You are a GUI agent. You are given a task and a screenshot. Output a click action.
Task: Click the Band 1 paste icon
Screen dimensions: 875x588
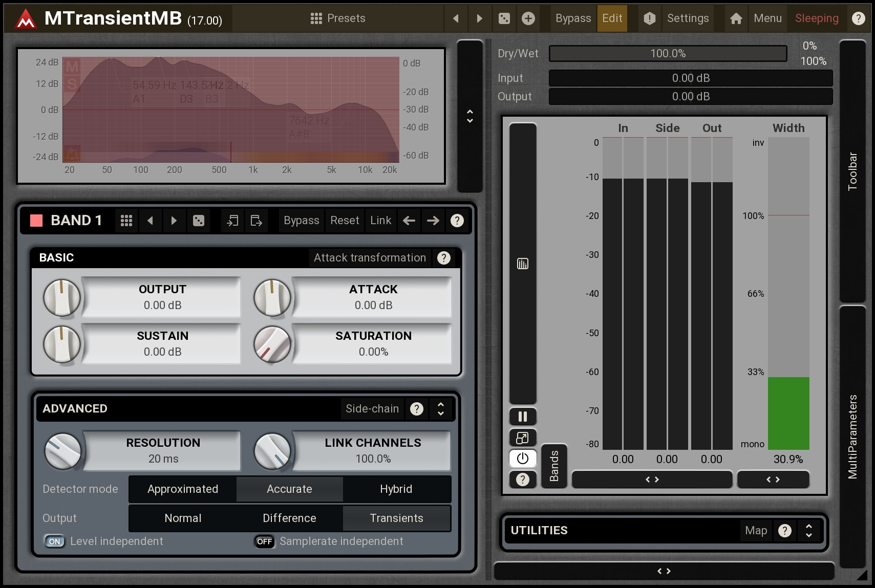coord(256,221)
